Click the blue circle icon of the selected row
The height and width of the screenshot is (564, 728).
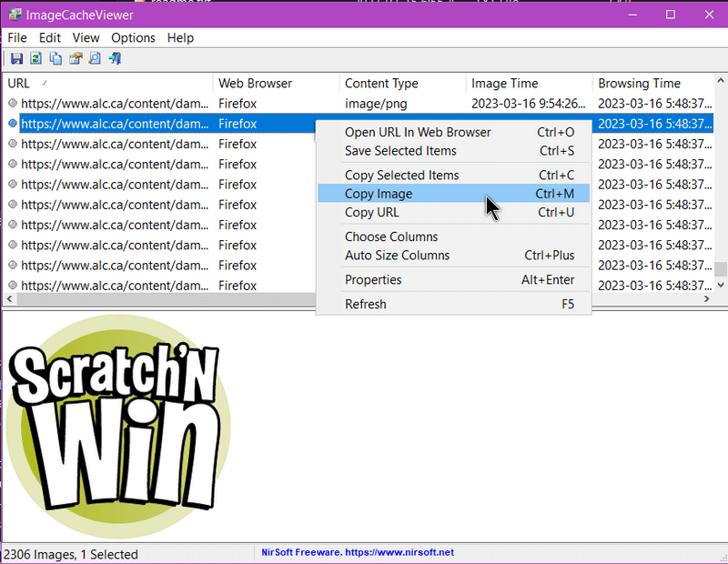(13, 124)
